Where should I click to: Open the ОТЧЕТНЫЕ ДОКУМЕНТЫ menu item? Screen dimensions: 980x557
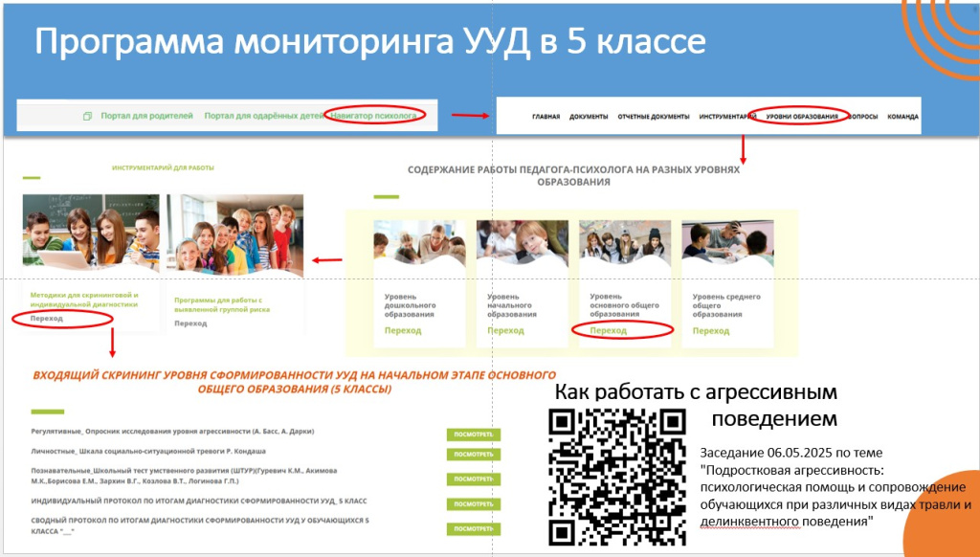pos(653,117)
